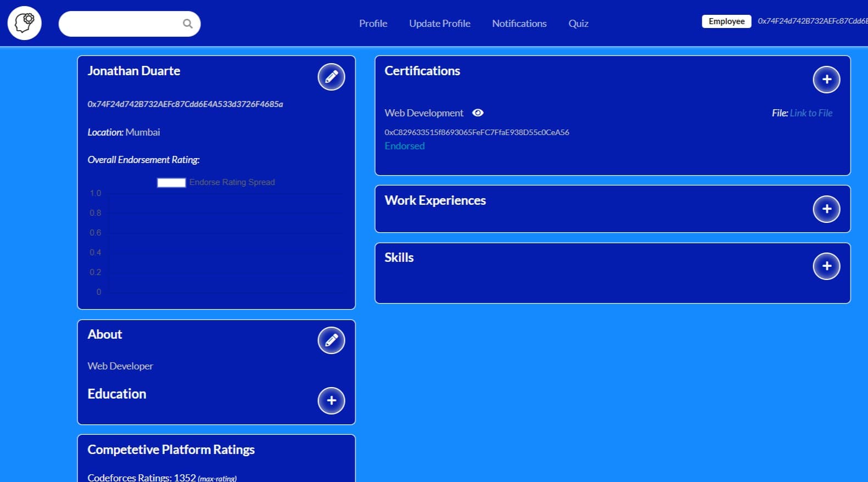The height and width of the screenshot is (482, 868).
Task: Click Jonathan Duarte name heading
Action: [134, 71]
